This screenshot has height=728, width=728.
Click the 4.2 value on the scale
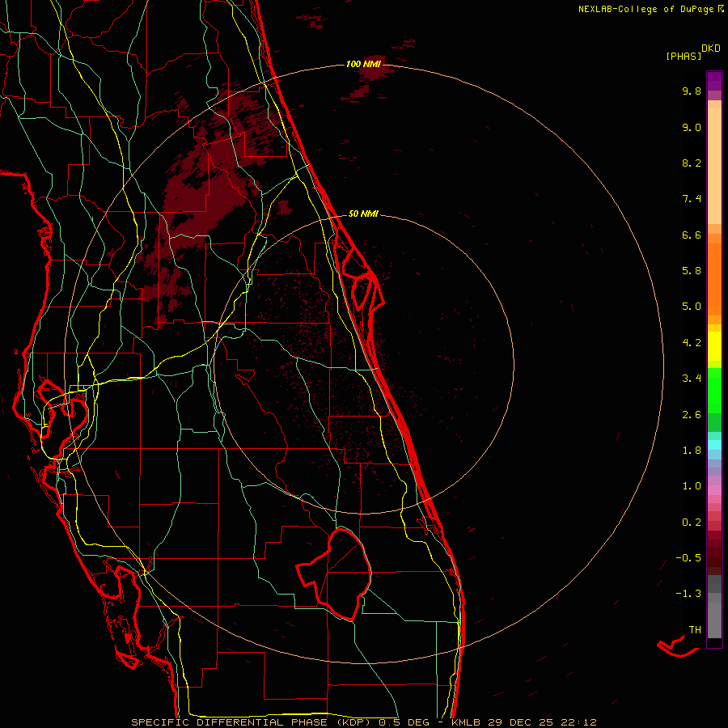pos(692,343)
